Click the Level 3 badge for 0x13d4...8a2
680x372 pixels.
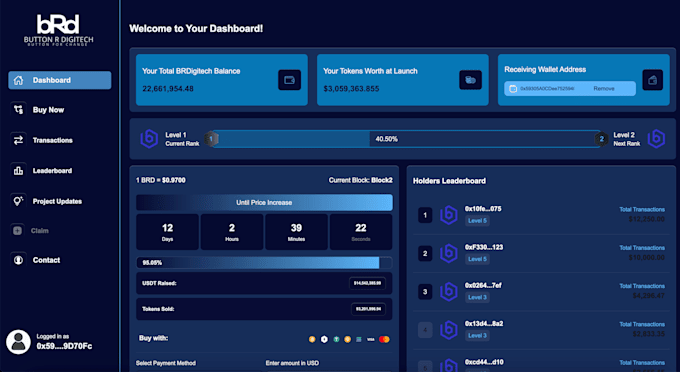(x=477, y=335)
